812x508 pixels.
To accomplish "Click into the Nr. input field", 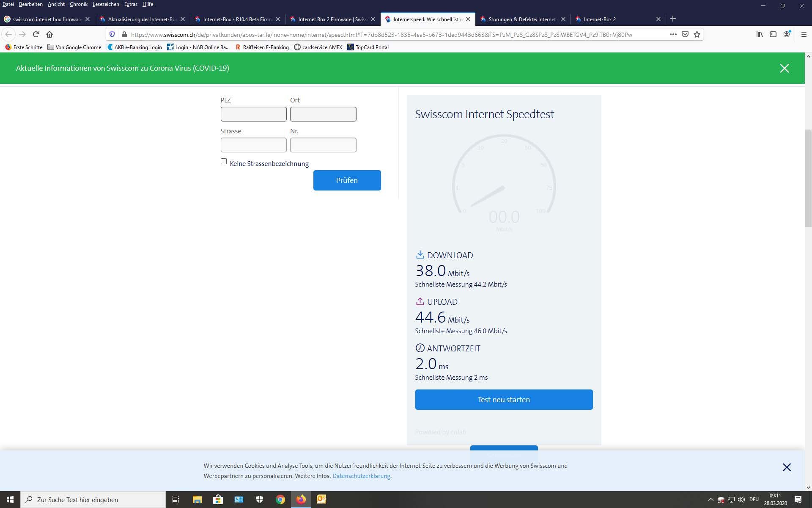I will (323, 145).
